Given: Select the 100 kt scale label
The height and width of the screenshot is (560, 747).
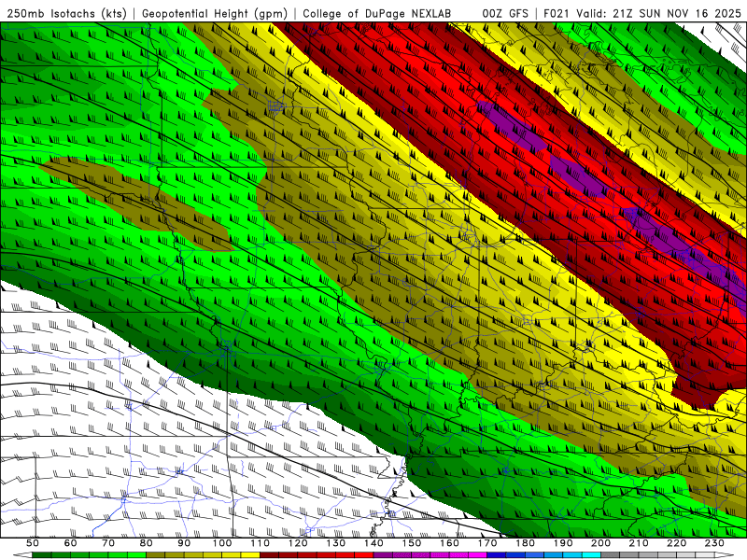Looking at the screenshot, I should [222, 543].
